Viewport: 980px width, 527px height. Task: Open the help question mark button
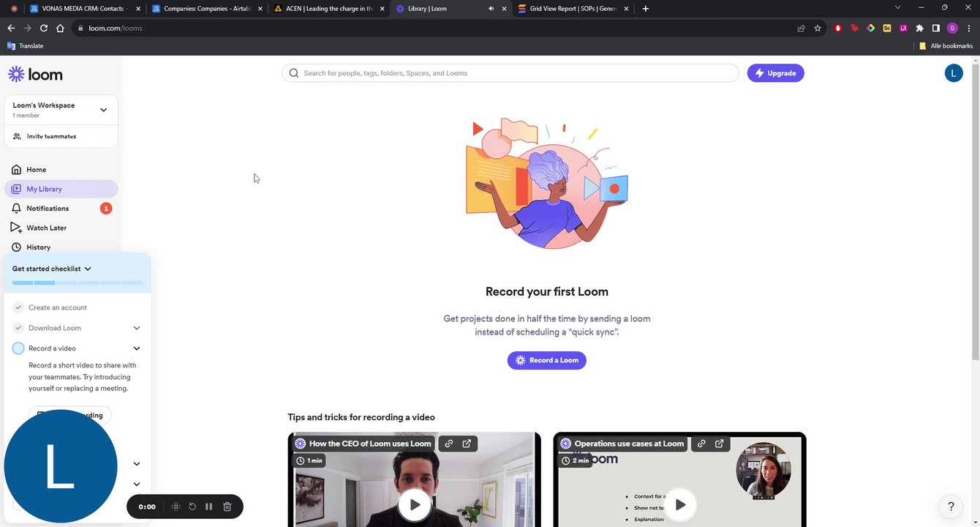click(951, 507)
